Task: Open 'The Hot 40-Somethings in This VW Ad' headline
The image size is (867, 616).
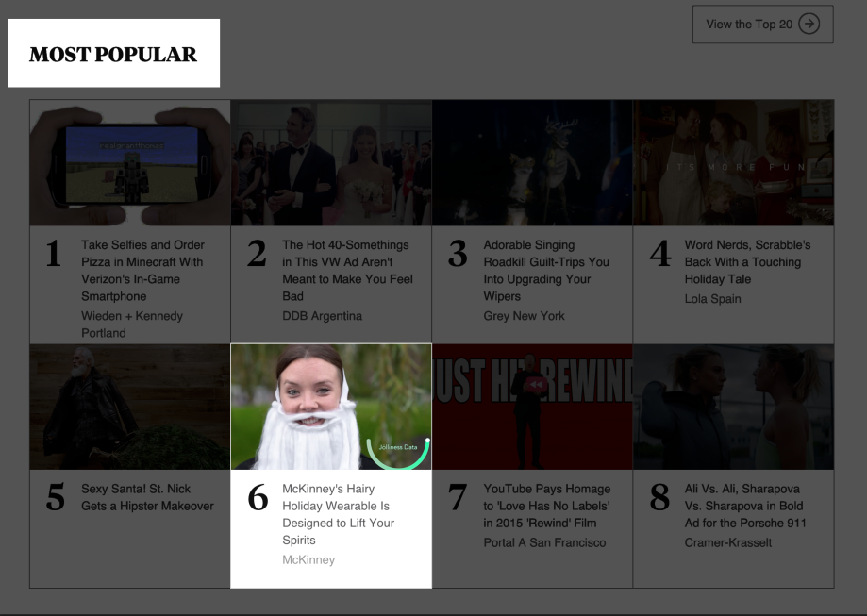Action: pyautogui.click(x=347, y=271)
